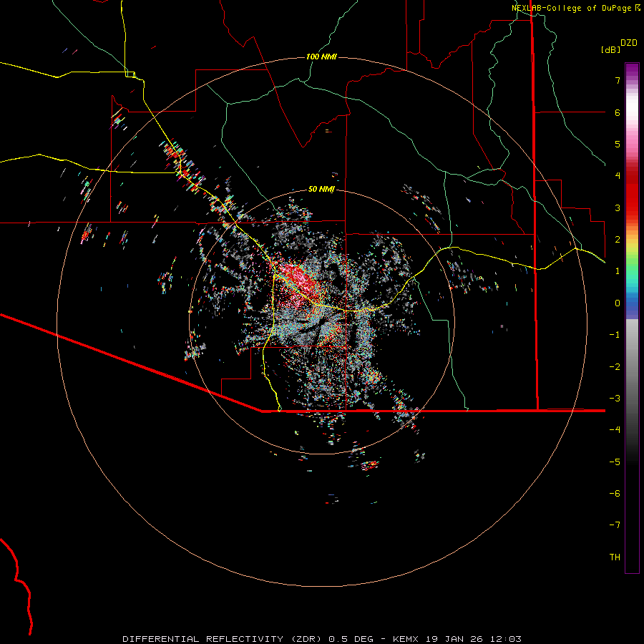Click the colorbar value -5 label
This screenshot has width=644, height=644.
(x=615, y=462)
